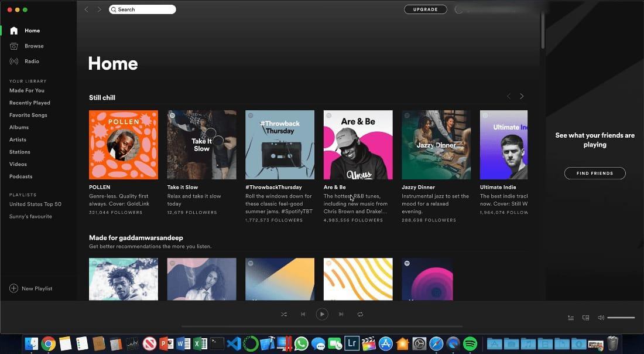The height and width of the screenshot is (354, 644).
Task: Click the Jazzy Dinner title
Action: (x=418, y=187)
